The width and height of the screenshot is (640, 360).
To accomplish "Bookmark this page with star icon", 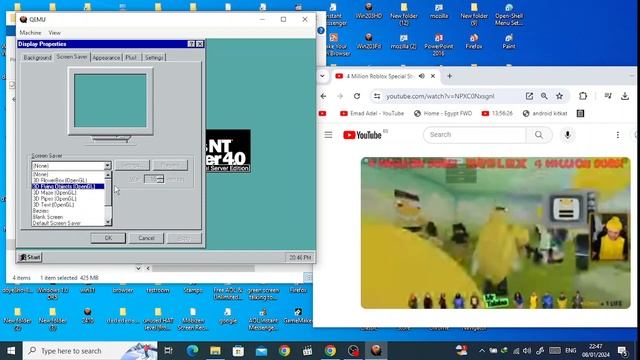I will [559, 96].
